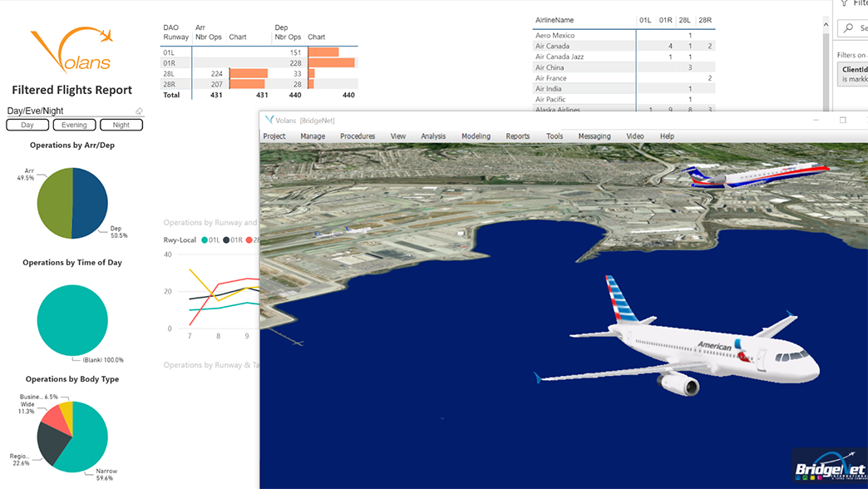Click the departure value 151 for runway 01L
Image resolution: width=868 pixels, height=489 pixels.
pyautogui.click(x=296, y=52)
